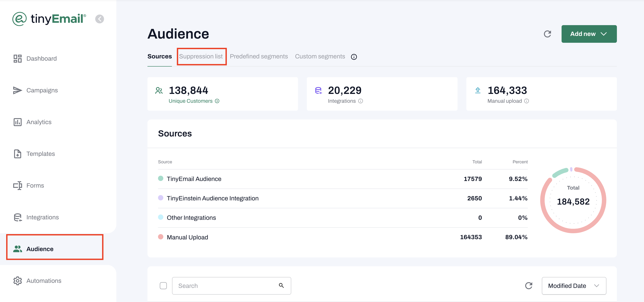
Task: Refresh the list beside Modified Date
Action: point(529,285)
